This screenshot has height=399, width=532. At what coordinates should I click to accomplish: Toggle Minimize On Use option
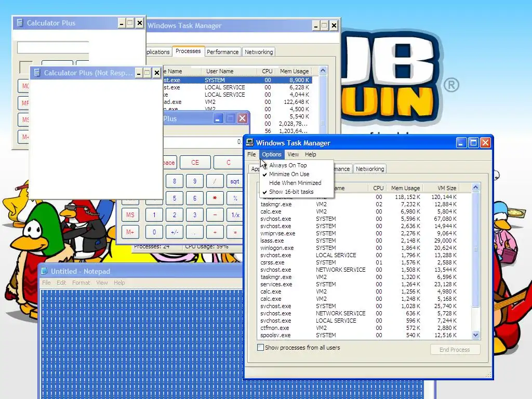[289, 174]
